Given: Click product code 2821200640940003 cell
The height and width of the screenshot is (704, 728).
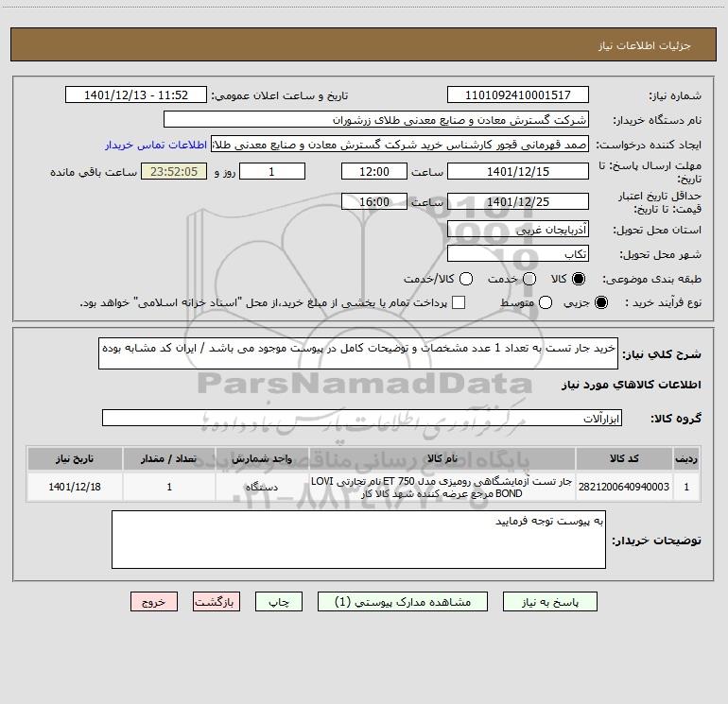Looking at the screenshot, I should click(624, 487).
